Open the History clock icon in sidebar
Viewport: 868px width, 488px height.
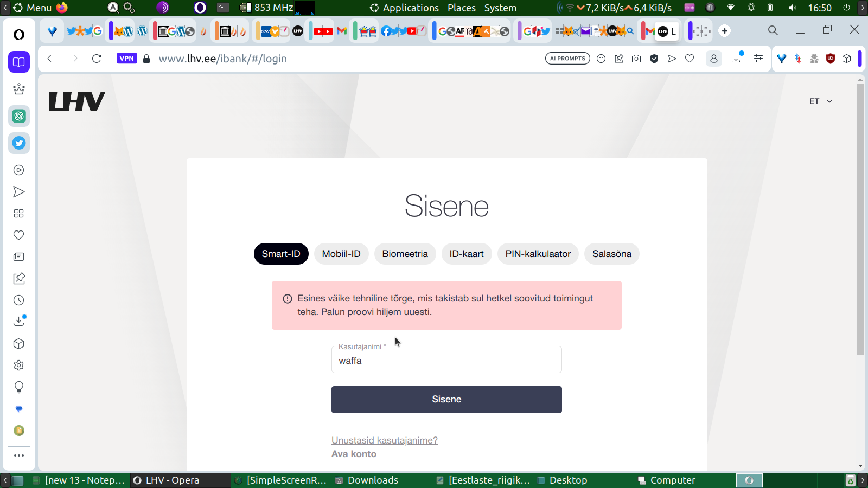(19, 300)
